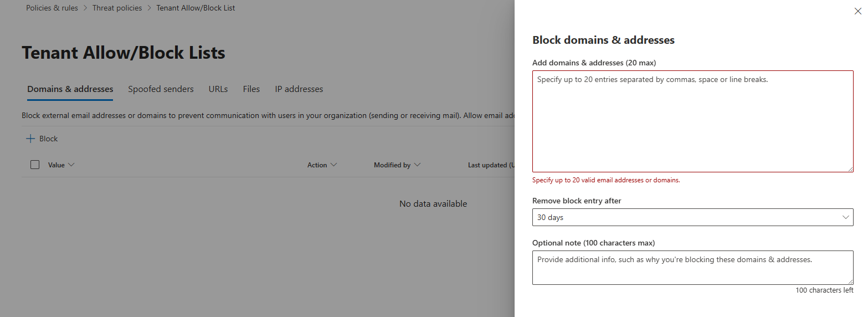Show the IP addresses tab
This screenshot has height=317, width=868.
[299, 89]
